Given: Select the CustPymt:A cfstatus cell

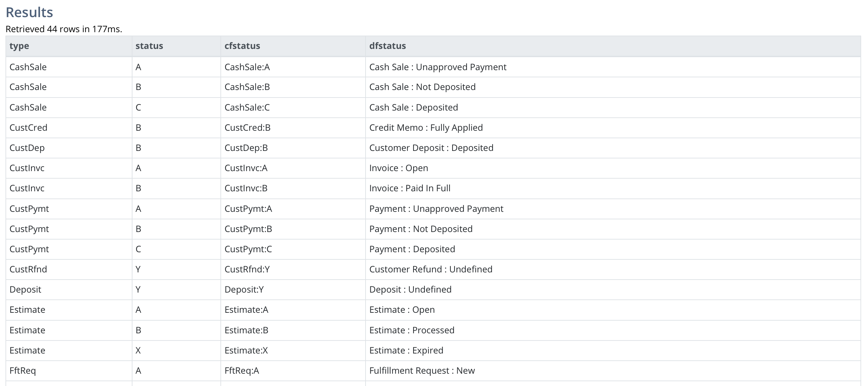Looking at the screenshot, I should (x=293, y=209).
